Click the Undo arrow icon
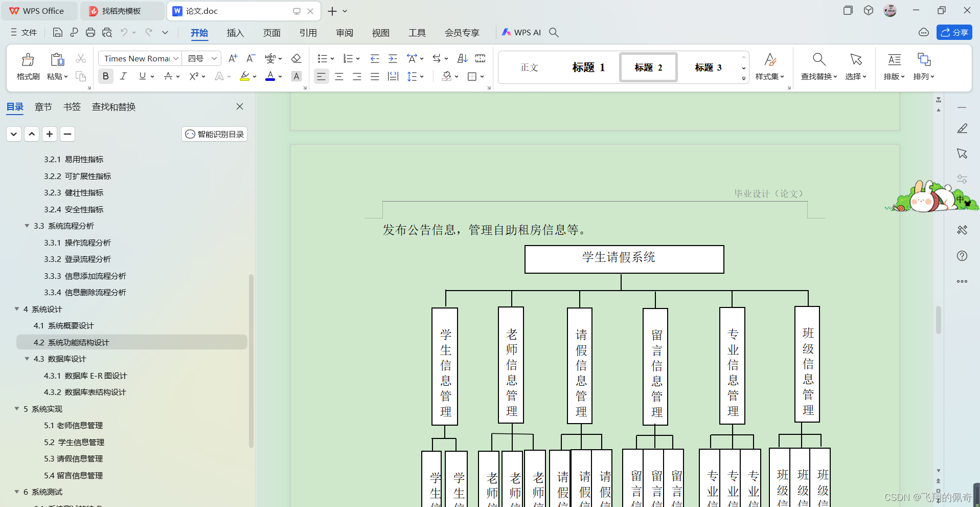Screen dimensions: 980x507 click(124, 33)
